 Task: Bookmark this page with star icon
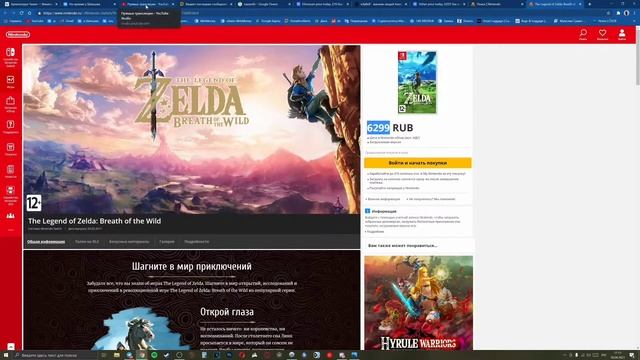[608, 13]
